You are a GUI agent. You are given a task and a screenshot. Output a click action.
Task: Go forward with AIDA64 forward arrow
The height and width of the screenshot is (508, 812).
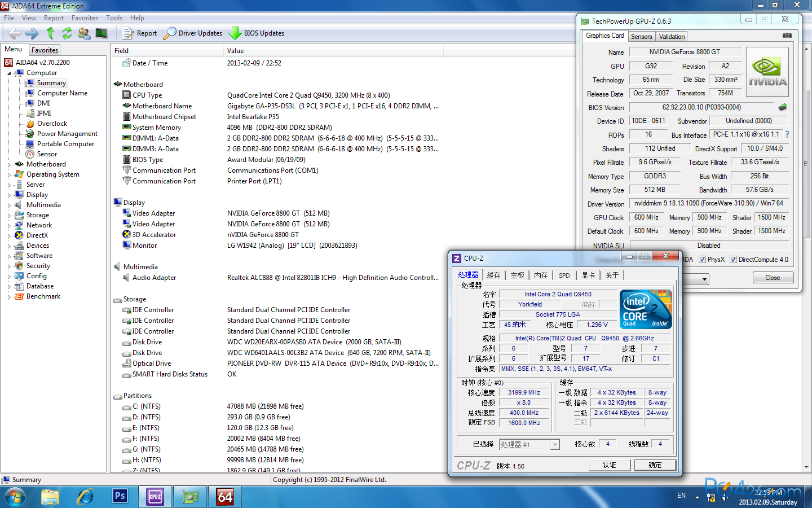(x=32, y=33)
